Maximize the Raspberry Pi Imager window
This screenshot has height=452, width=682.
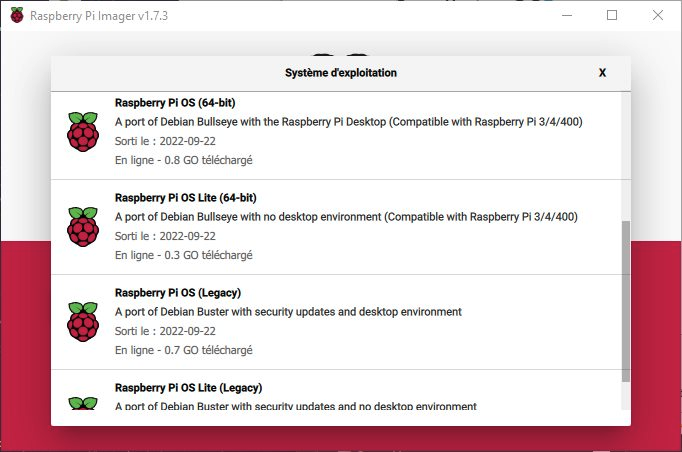612,15
